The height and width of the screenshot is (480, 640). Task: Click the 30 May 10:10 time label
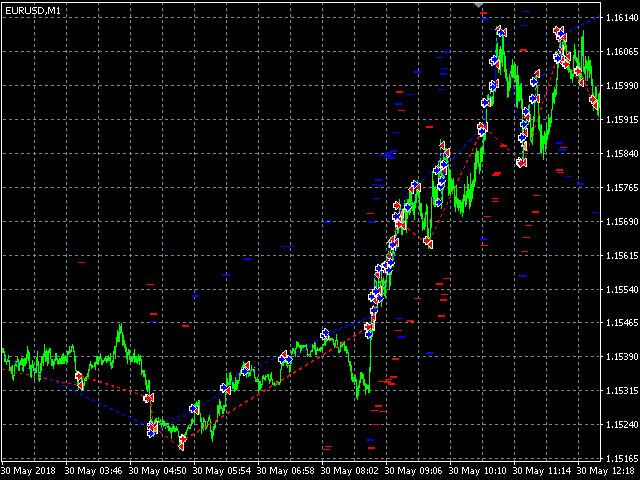click(x=478, y=471)
